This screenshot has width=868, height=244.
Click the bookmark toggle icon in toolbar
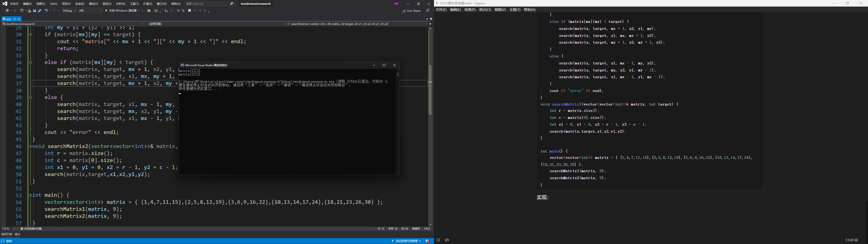[190, 11]
